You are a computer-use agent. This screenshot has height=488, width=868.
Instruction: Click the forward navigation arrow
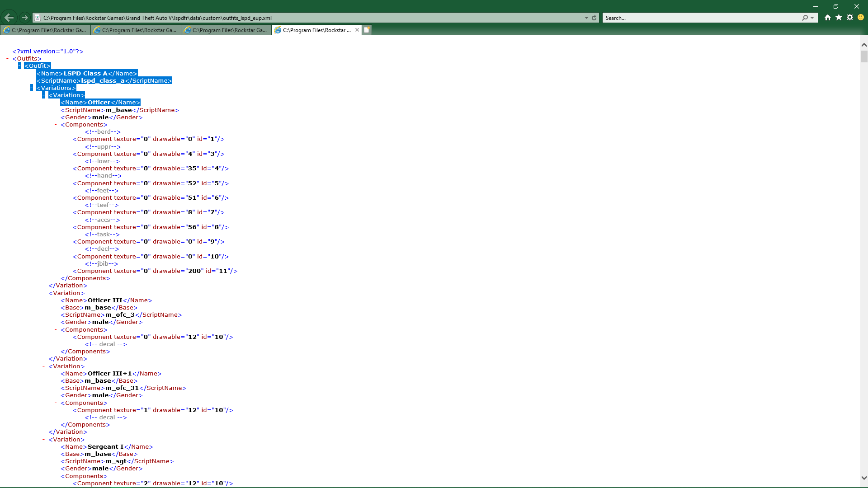pyautogui.click(x=25, y=18)
